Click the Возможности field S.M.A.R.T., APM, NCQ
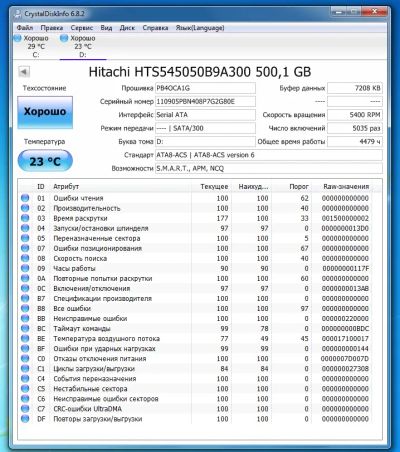The image size is (400, 452). pos(269,168)
